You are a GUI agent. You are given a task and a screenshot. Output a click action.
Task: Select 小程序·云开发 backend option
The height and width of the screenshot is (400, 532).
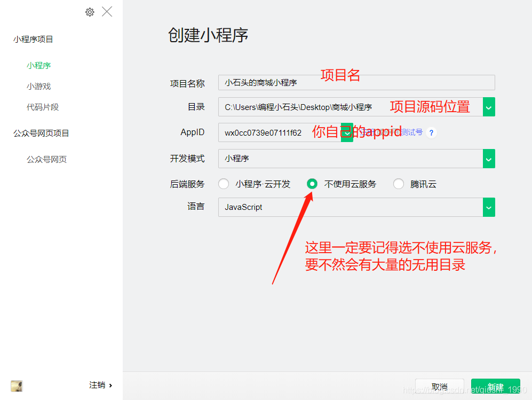(x=224, y=184)
